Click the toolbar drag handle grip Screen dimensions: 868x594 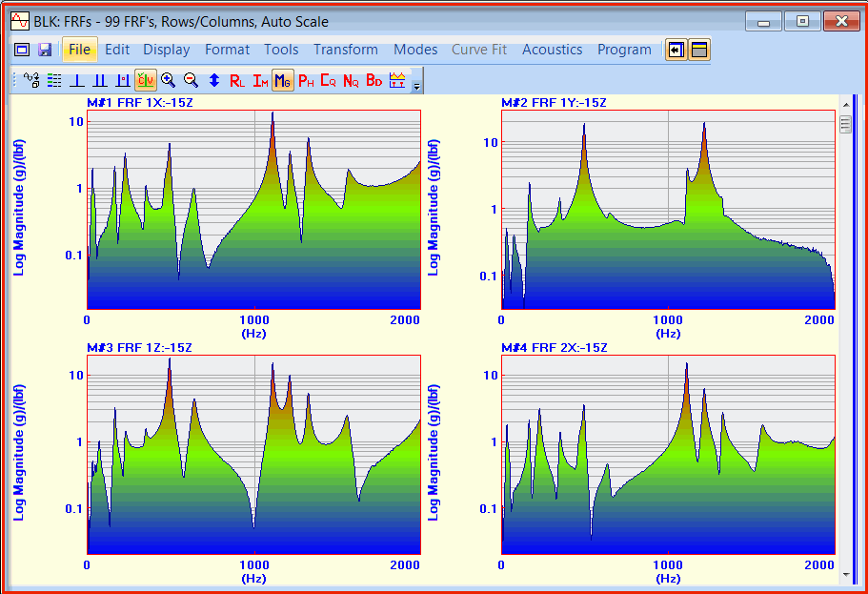pyautogui.click(x=15, y=80)
